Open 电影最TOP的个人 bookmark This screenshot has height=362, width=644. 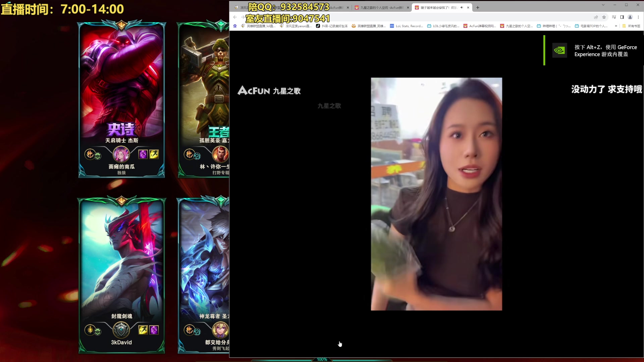click(x=591, y=26)
